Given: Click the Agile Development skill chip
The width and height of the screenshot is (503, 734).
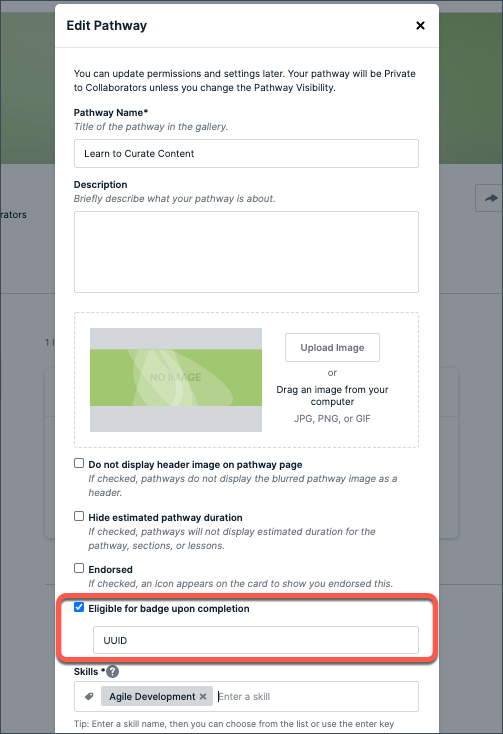Looking at the screenshot, I should pyautogui.click(x=153, y=697).
